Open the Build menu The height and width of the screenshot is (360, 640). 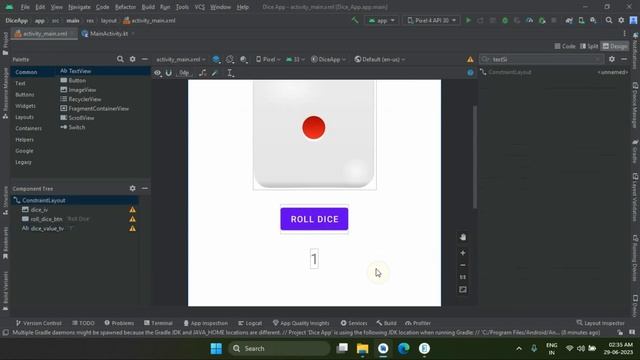148,7
